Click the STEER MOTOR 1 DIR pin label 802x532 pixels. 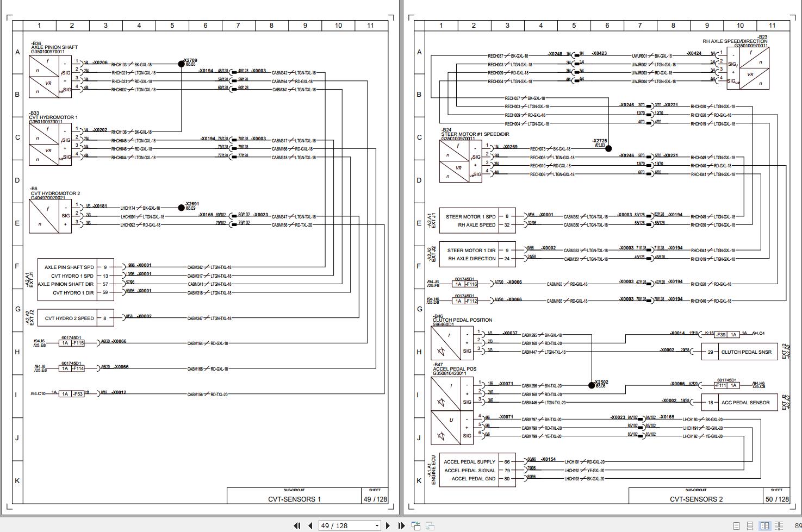471,251
